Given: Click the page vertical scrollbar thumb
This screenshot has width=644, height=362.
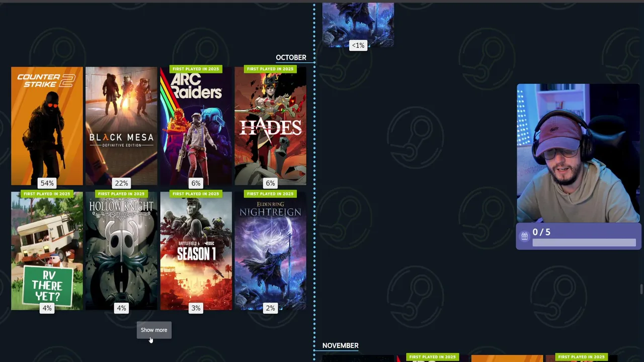Looking at the screenshot, I should 641,290.
